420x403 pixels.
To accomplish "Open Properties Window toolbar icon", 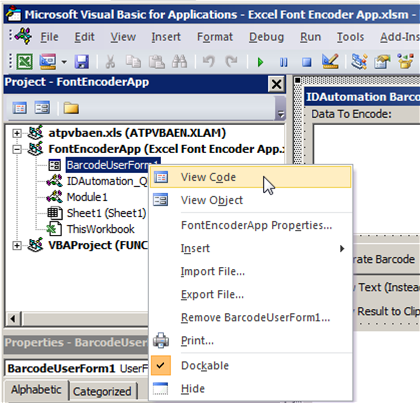I will (382, 62).
